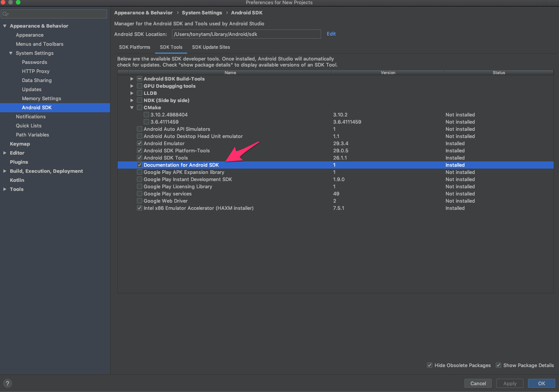Screen dimensions: 559x392
Task: Click the Name column header
Action: tap(230, 73)
